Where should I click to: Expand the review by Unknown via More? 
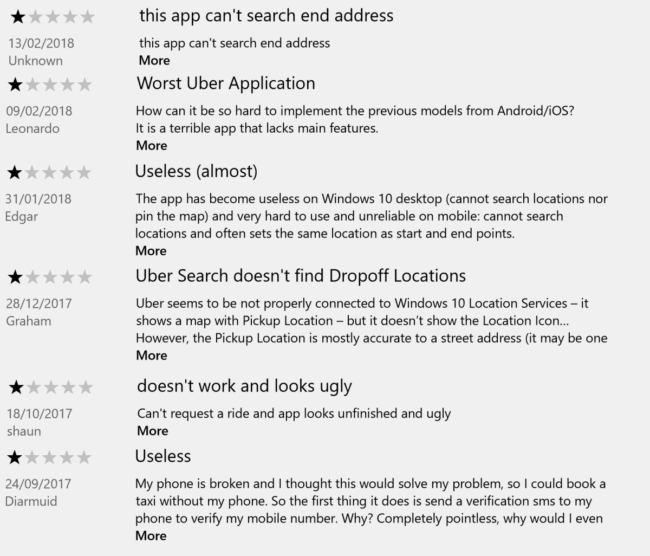coord(154,61)
